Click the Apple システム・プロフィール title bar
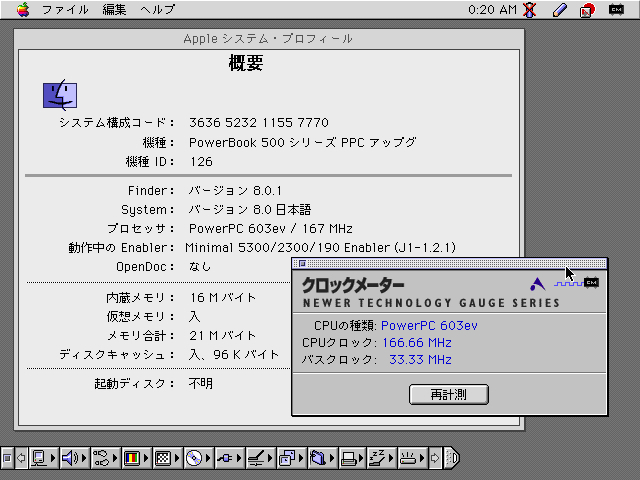The image size is (640, 480). (x=269, y=39)
